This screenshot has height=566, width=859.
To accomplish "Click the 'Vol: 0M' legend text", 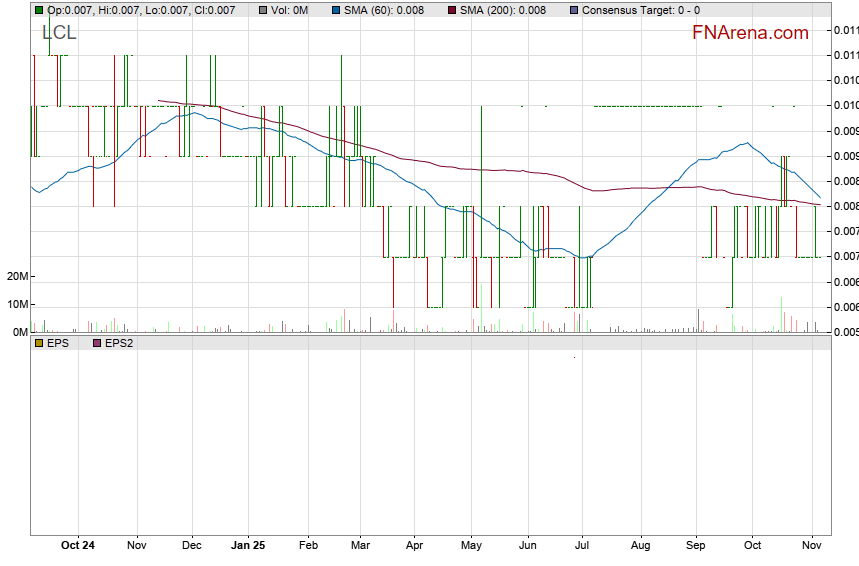I will click(x=291, y=10).
